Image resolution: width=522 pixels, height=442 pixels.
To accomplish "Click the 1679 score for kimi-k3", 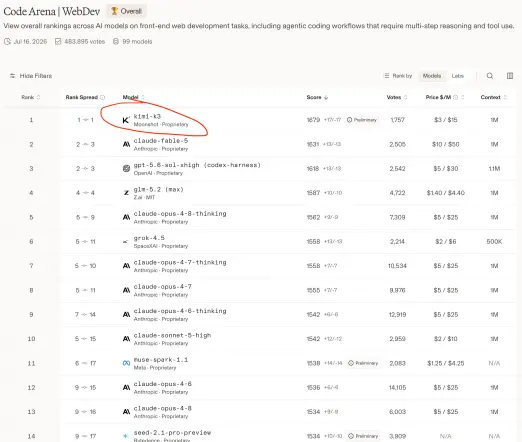I will pyautogui.click(x=313, y=120).
